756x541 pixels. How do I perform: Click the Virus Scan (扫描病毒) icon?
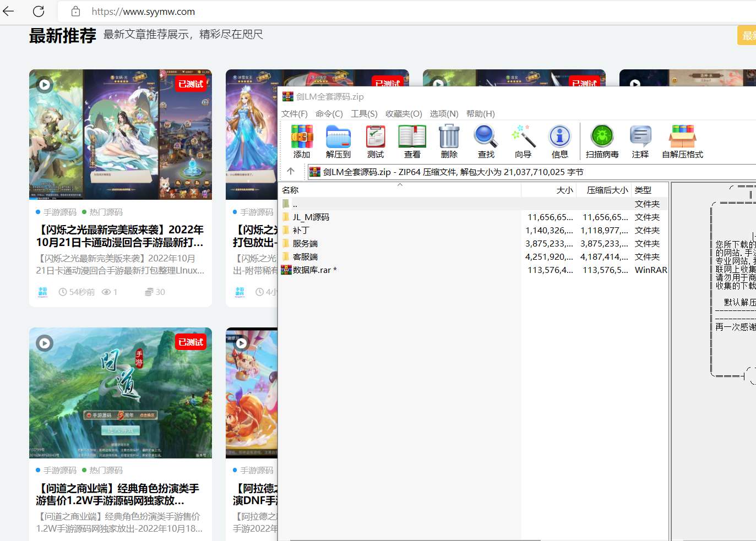[x=602, y=136]
